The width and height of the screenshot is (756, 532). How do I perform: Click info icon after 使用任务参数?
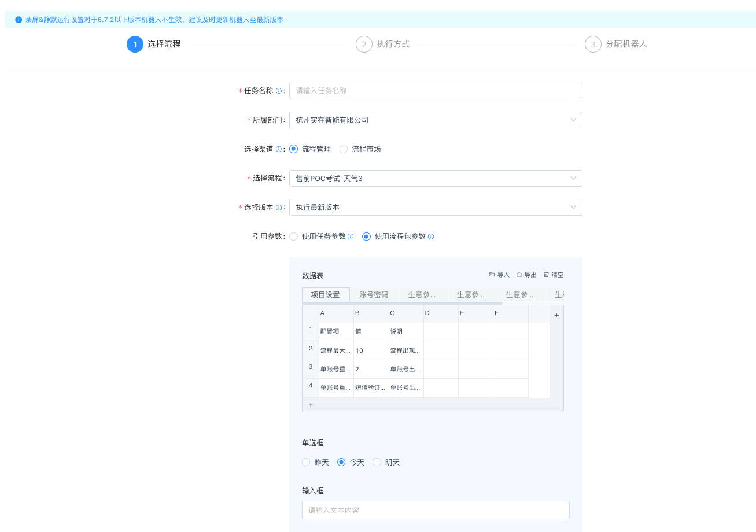click(x=351, y=237)
